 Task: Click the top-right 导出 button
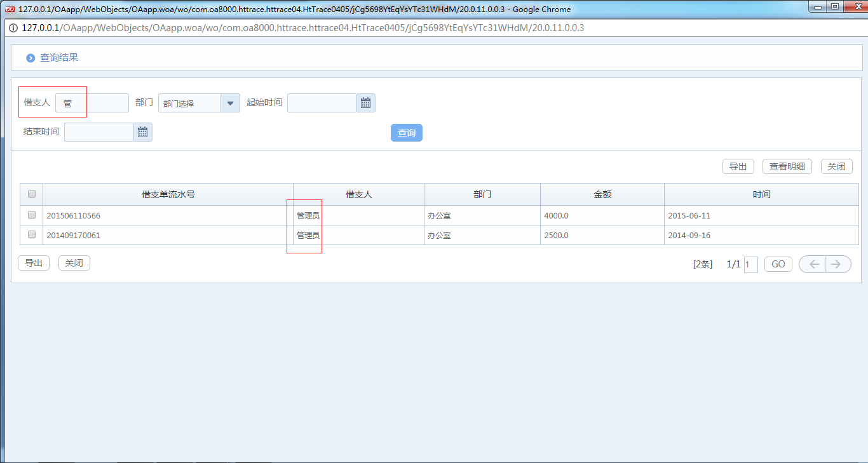[x=738, y=166]
